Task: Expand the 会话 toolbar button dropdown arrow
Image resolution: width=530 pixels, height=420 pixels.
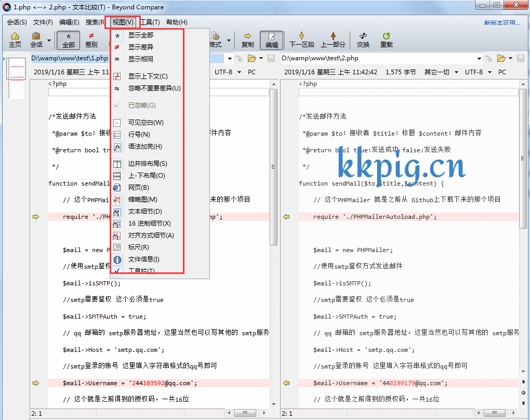Action: click(x=49, y=40)
